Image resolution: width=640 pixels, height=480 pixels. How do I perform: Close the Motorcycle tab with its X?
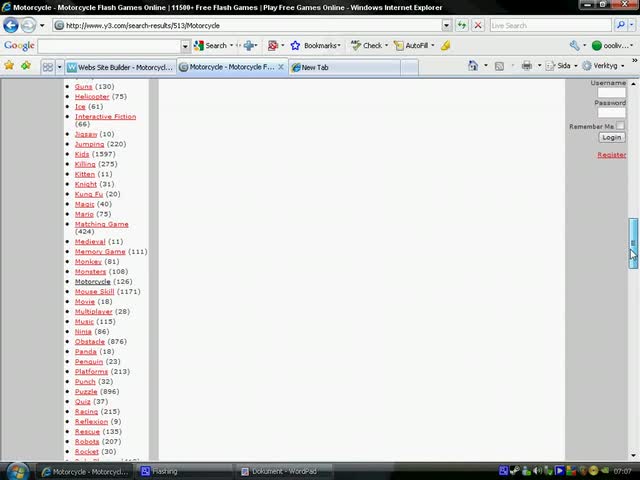pyautogui.click(x=281, y=67)
